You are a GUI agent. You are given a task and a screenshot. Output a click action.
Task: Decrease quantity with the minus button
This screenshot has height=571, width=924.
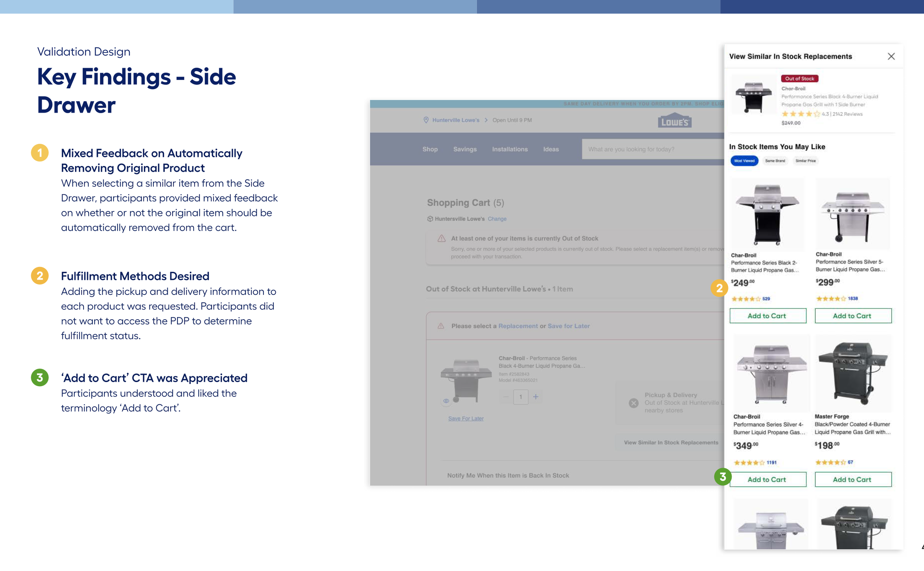(506, 397)
